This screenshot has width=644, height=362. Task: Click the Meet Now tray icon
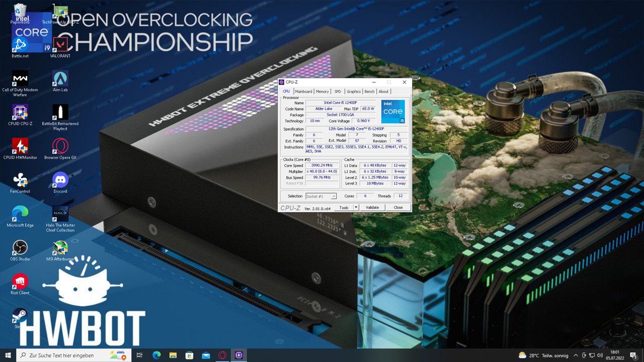coord(584,355)
